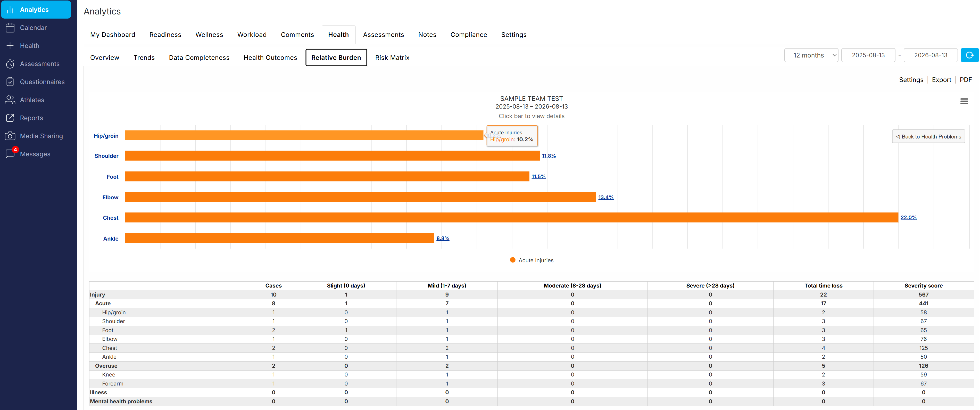This screenshot has height=410, width=980.
Task: Expand the 12 months period dropdown
Action: pos(811,55)
